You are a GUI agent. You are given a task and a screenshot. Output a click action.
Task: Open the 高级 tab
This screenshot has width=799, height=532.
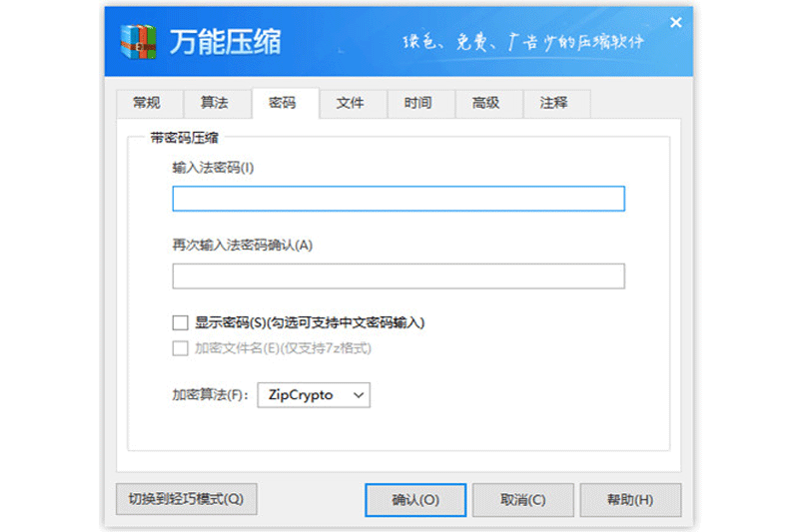click(x=486, y=103)
